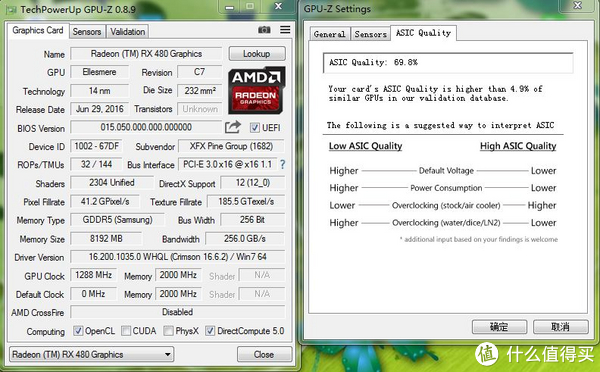The image size is (600, 372).
Task: Take a screenshot with the camera icon
Action: click(264, 30)
